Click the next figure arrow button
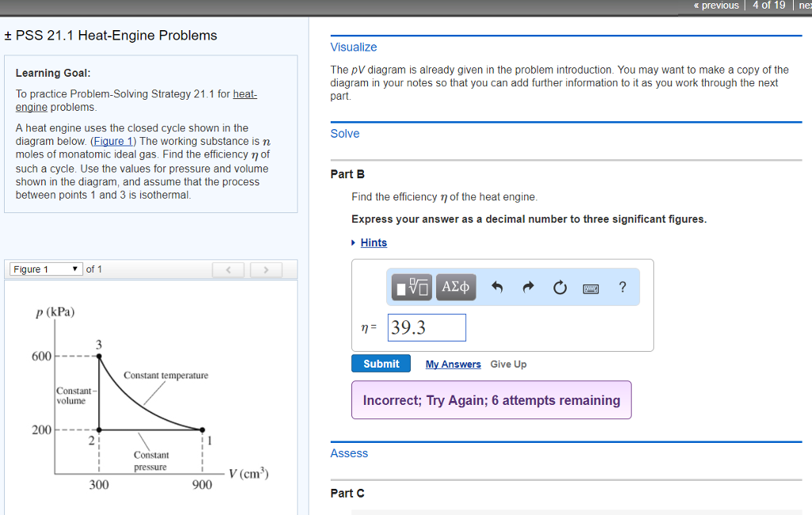The width and height of the screenshot is (812, 515). [x=266, y=269]
